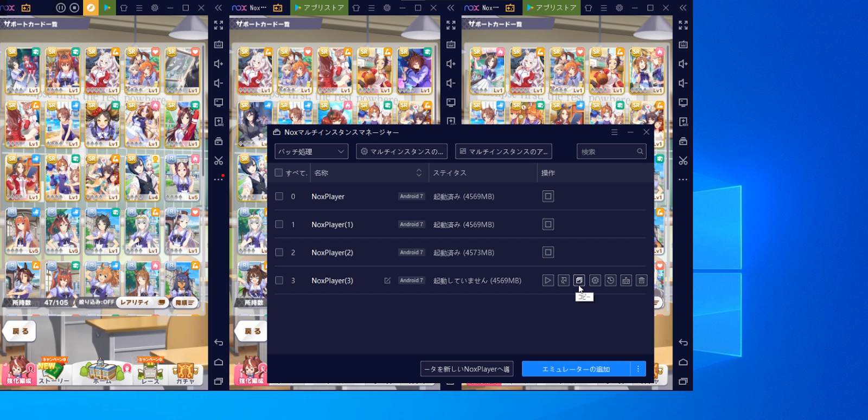Start the NoxPlayer(3) instance with play icon
The width and height of the screenshot is (868, 420).
coord(548,280)
